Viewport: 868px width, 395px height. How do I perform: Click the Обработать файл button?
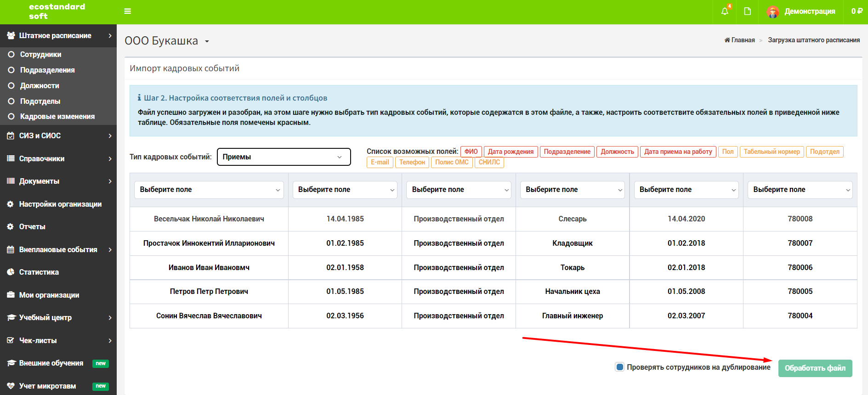(815, 368)
